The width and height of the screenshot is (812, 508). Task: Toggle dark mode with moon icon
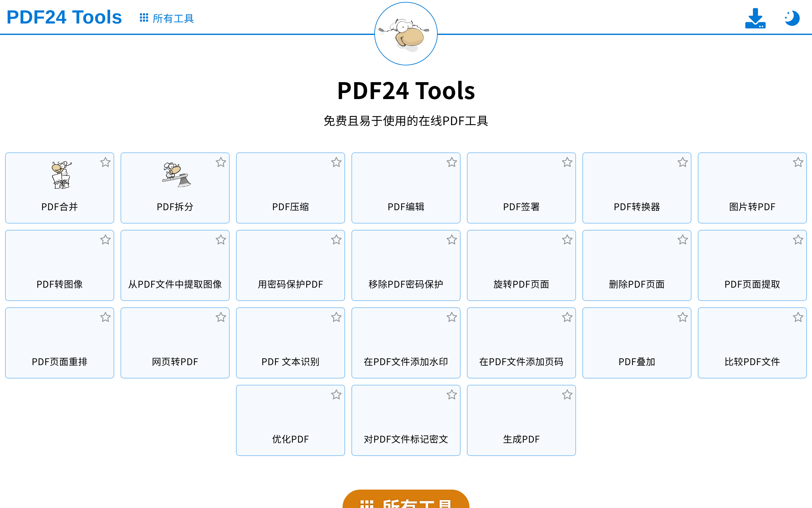(x=792, y=18)
